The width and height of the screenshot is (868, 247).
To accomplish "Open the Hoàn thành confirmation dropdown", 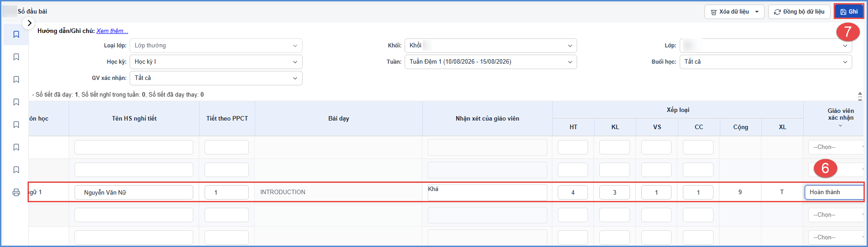I will [834, 192].
